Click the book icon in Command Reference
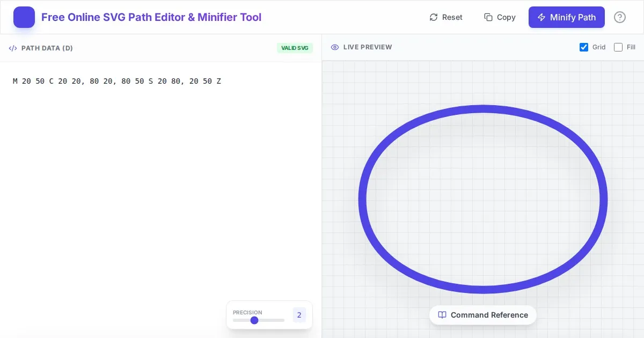The image size is (644, 338). [x=442, y=315]
